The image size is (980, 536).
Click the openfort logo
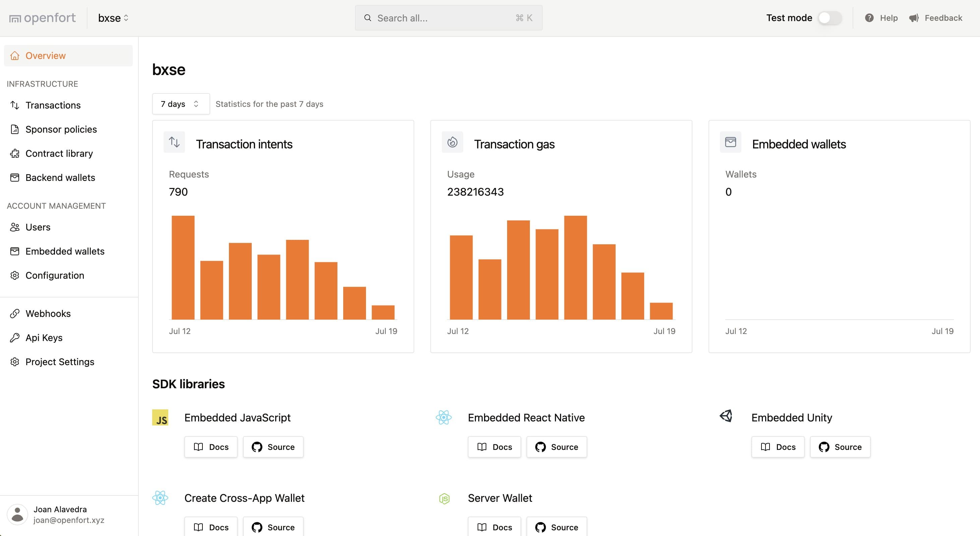[42, 18]
